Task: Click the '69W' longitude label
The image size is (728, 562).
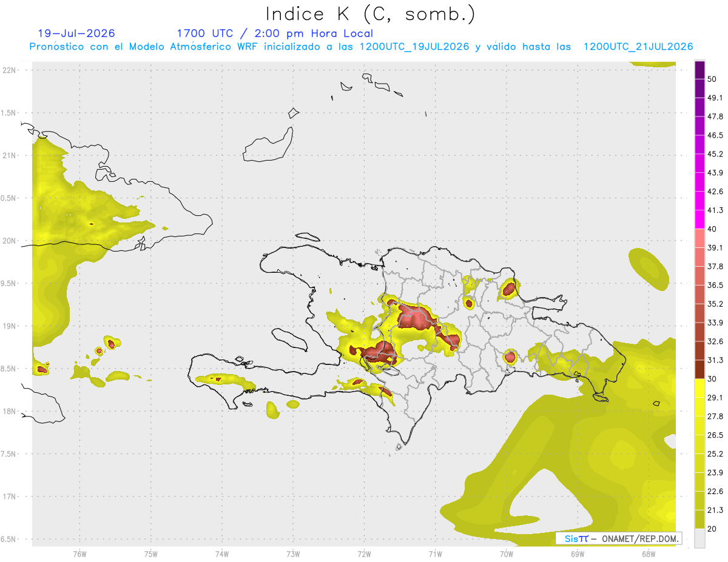Action: coord(578,554)
